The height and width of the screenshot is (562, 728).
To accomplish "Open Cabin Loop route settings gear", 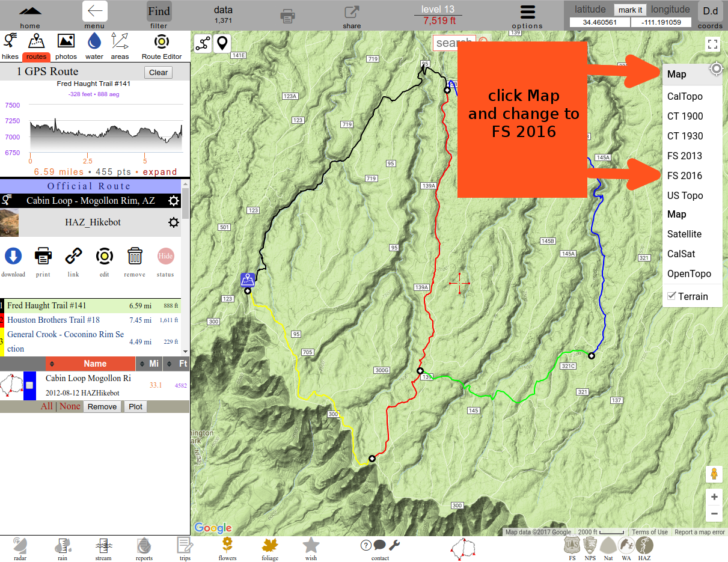I will tap(174, 201).
